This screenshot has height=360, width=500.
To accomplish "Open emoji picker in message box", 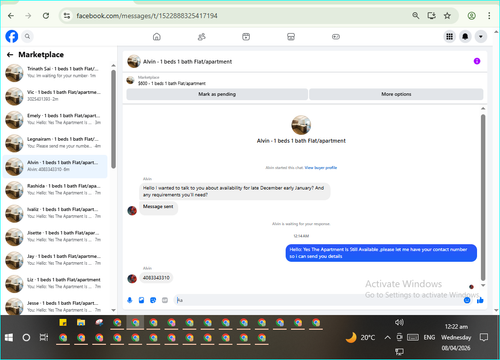I will (x=467, y=300).
